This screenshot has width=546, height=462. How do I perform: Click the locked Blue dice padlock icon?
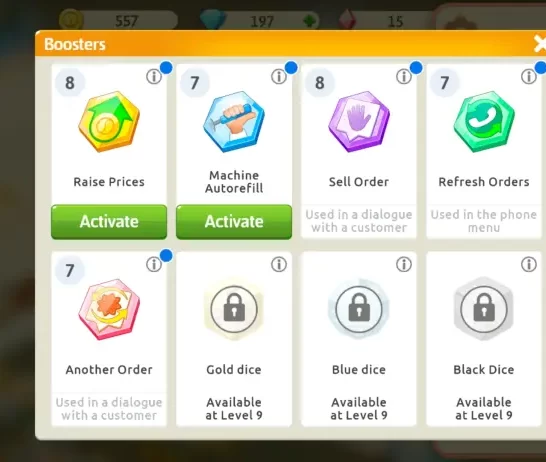pyautogui.click(x=359, y=309)
